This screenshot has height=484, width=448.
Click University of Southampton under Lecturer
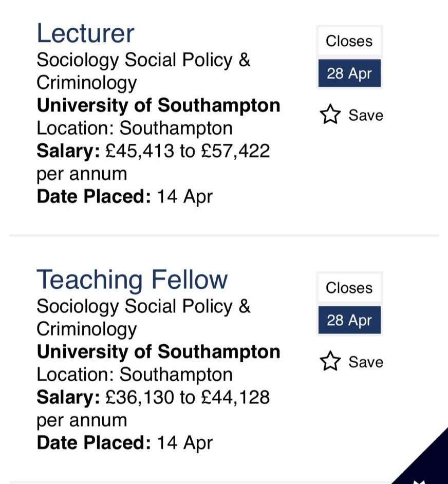click(x=158, y=105)
